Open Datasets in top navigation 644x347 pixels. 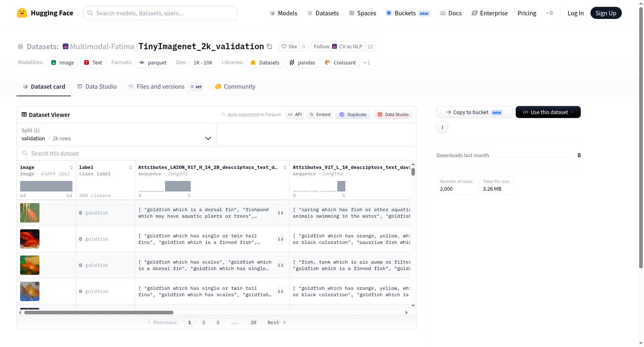[x=323, y=13]
